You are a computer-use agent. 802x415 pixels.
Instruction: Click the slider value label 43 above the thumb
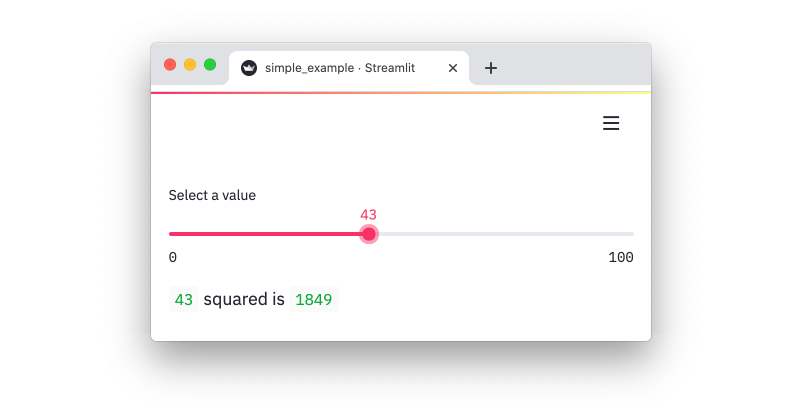pyautogui.click(x=368, y=214)
